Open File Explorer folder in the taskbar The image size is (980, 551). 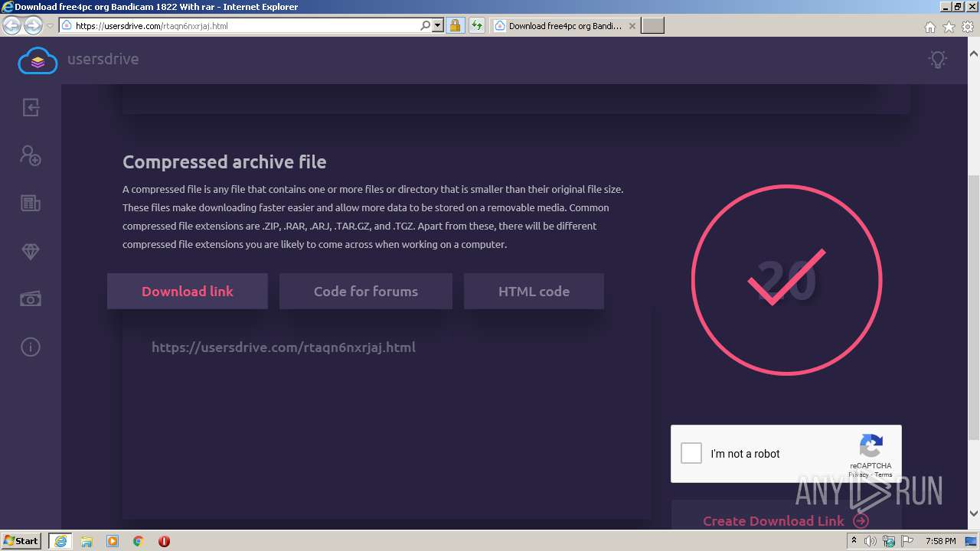click(x=87, y=541)
